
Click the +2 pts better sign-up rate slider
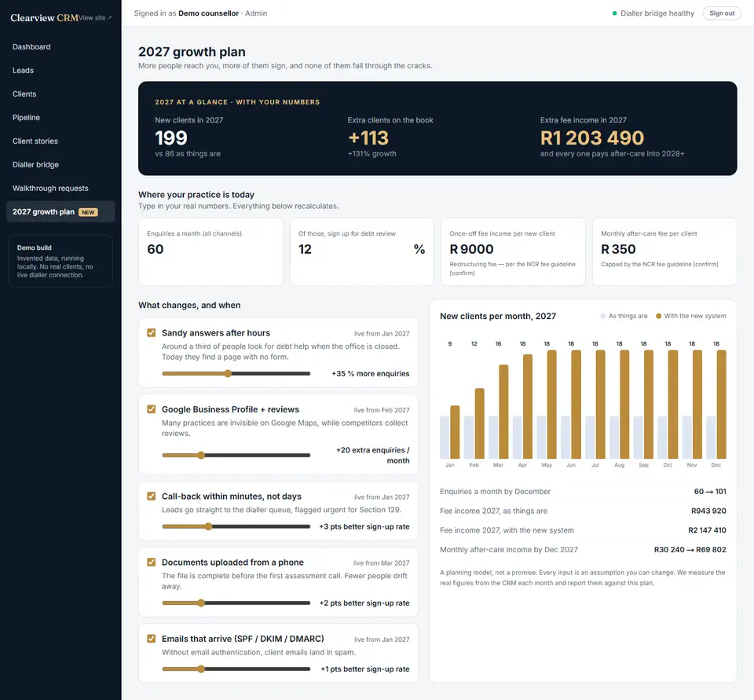pyautogui.click(x=236, y=603)
